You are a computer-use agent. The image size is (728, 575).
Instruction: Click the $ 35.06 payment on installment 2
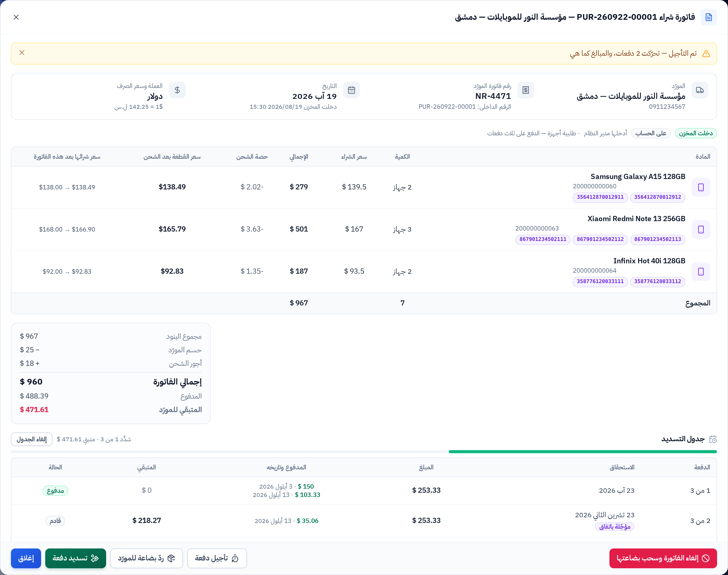(x=307, y=521)
